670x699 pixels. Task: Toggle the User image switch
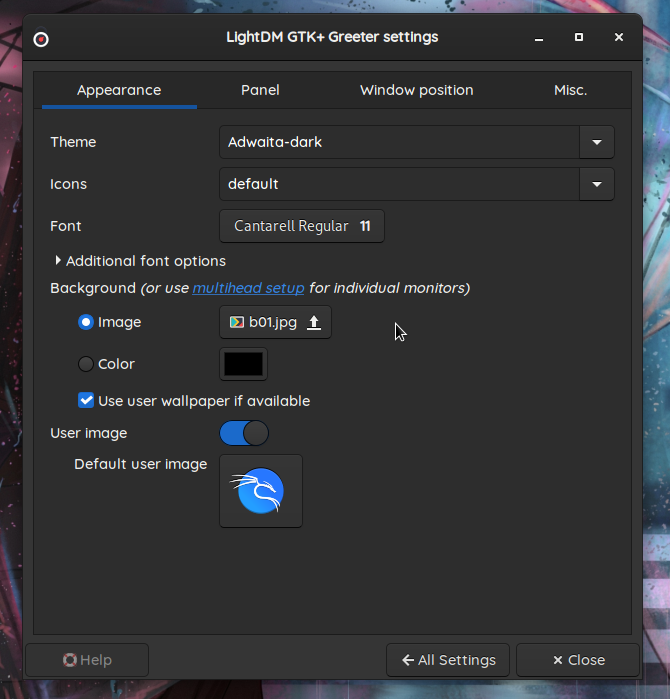(244, 433)
